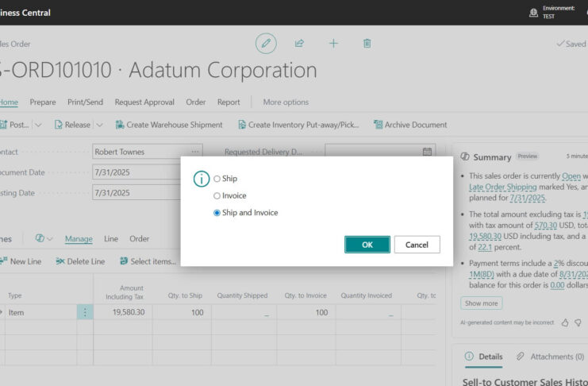This screenshot has width=588, height=386.
Task: Open the Prepare menu tab
Action: point(43,102)
